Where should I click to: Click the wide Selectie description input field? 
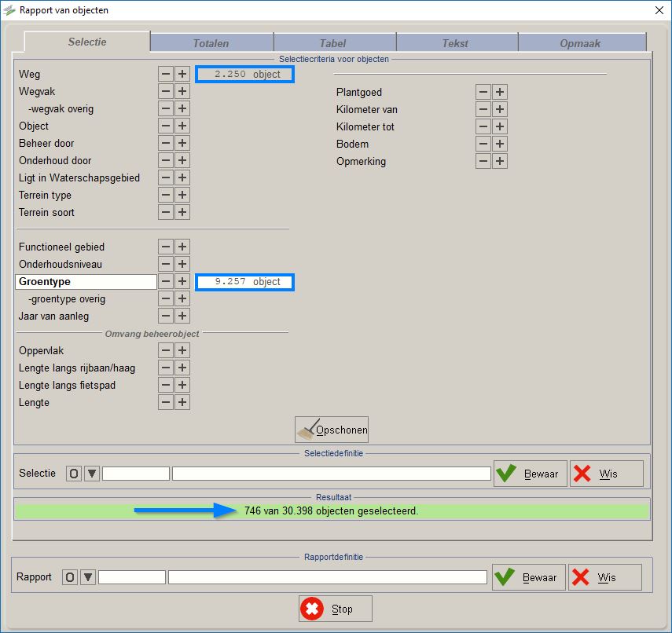coord(331,474)
